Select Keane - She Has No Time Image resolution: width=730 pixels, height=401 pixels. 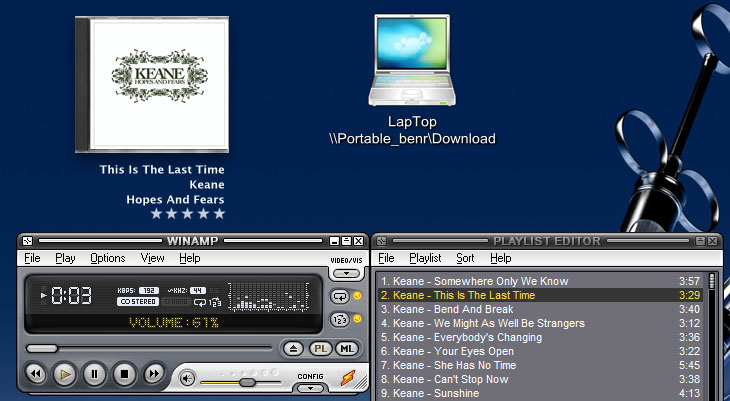pyautogui.click(x=541, y=365)
